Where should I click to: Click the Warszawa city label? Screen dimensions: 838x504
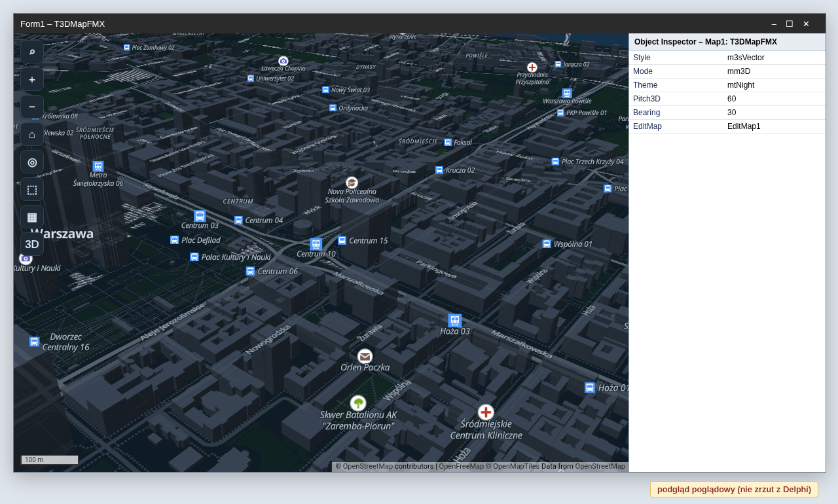pyautogui.click(x=62, y=234)
